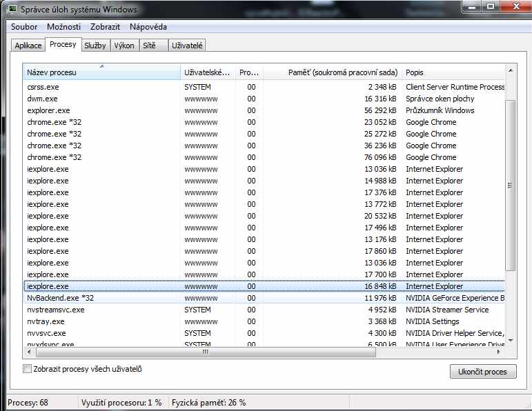532x411 pixels.
Task: Click the horizontal scrollbar right arrow
Action: 500,352
